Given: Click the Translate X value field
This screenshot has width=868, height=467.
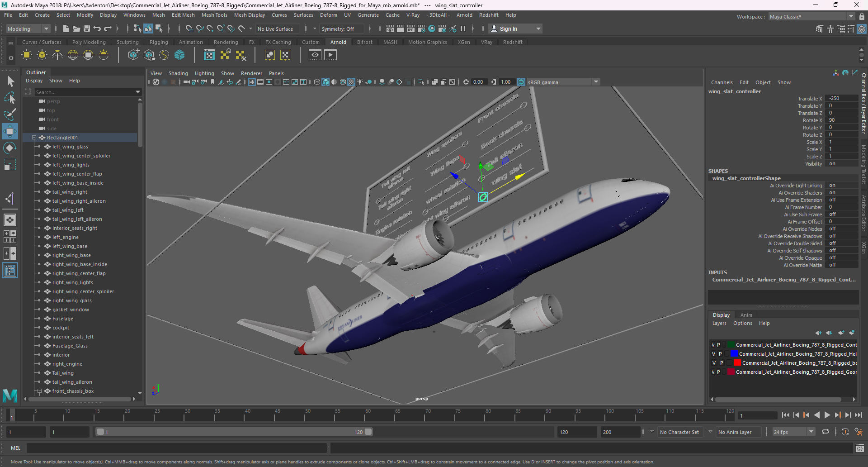Looking at the screenshot, I should coord(841,98).
